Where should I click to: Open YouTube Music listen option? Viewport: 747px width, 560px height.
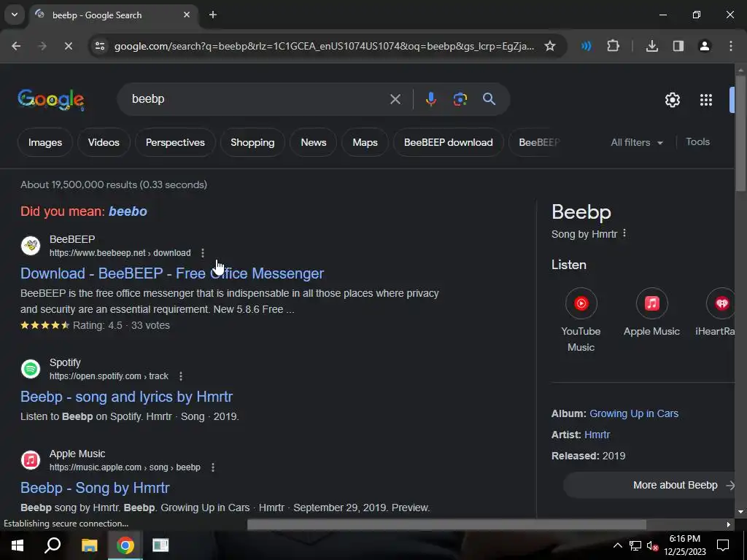click(x=581, y=321)
